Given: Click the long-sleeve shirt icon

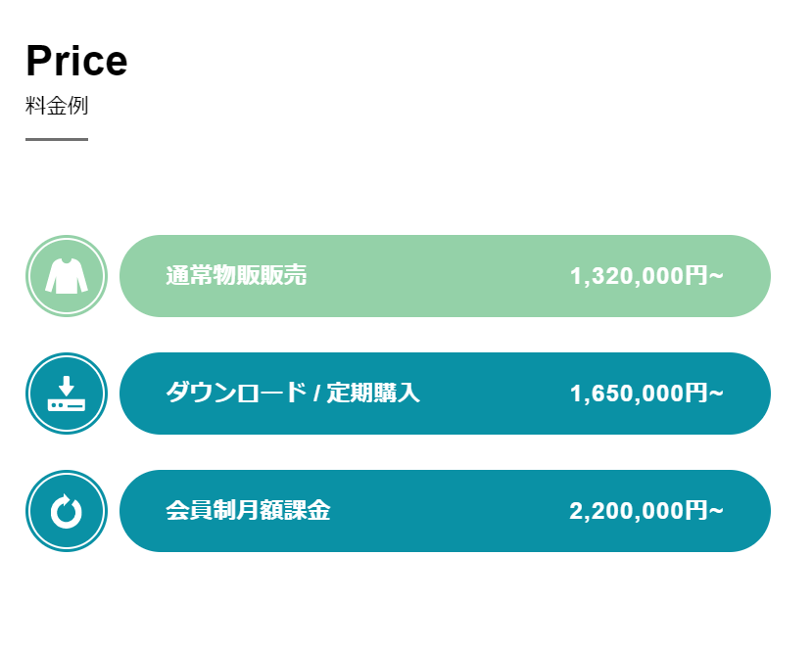Looking at the screenshot, I should click(67, 276).
